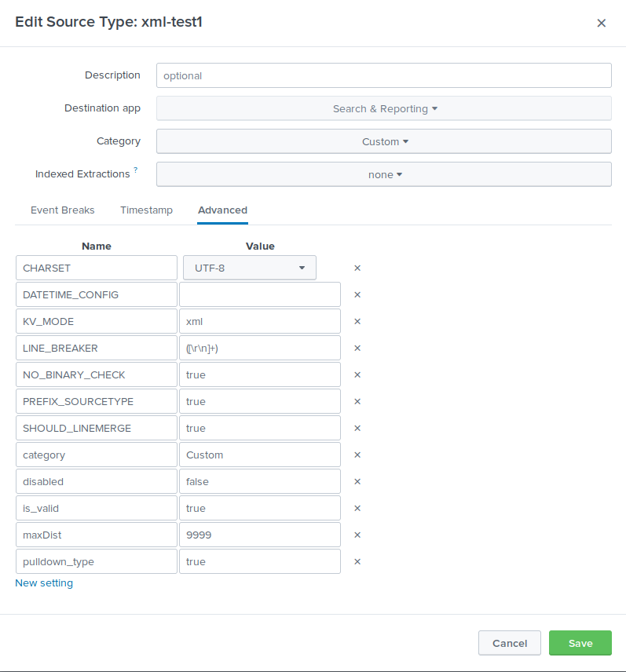Click the Save button

click(580, 643)
